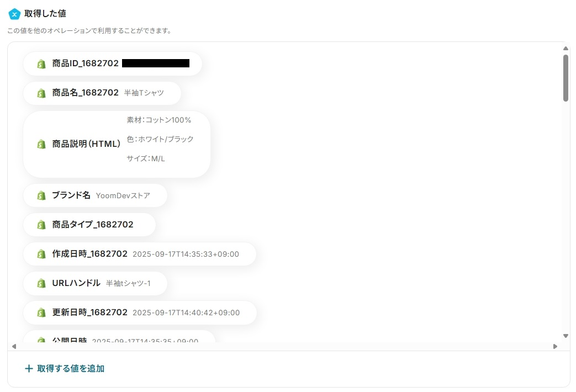Screen dimensions: 576x392
Task: Click the horizontal scrollbar's left arrow
Action: [x=14, y=346]
